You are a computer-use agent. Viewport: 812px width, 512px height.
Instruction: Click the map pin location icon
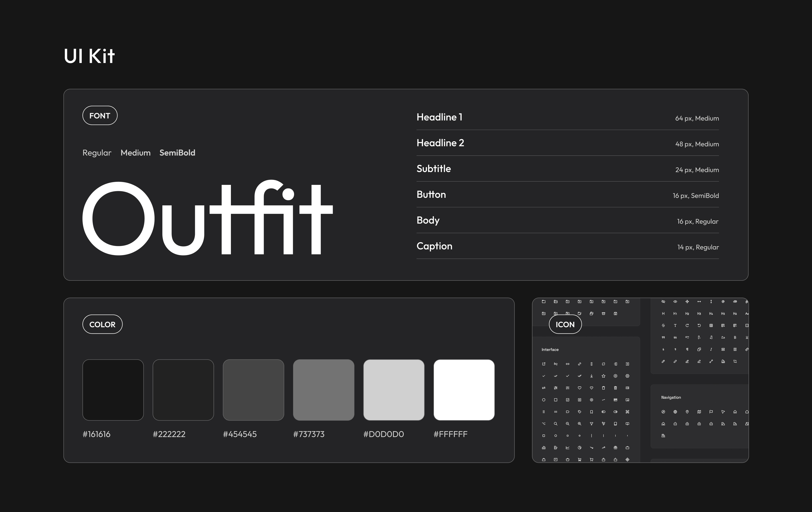[687, 412]
